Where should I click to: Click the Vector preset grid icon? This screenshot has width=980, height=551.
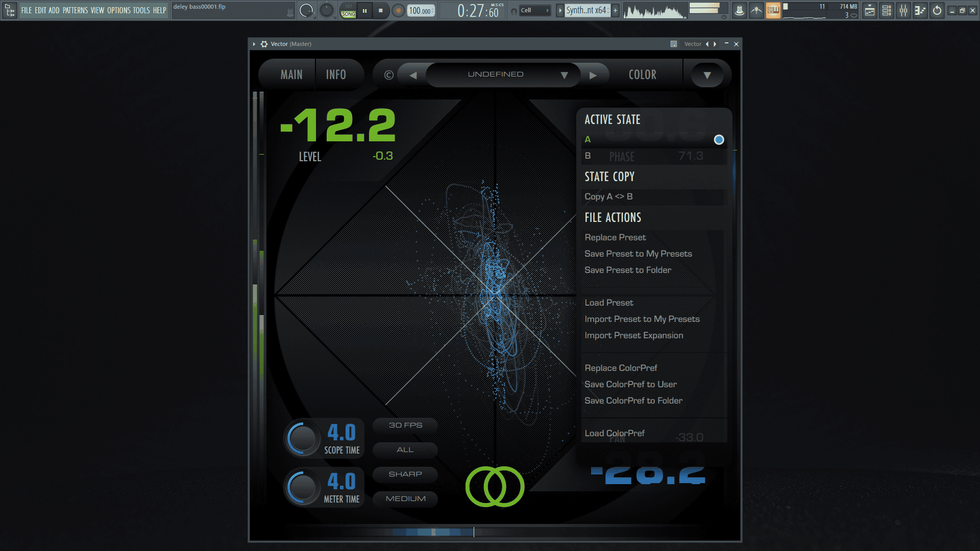click(x=674, y=44)
